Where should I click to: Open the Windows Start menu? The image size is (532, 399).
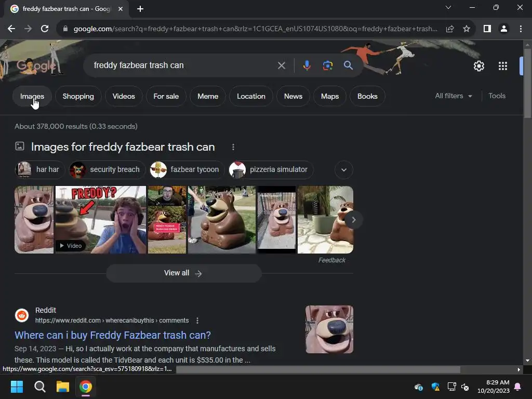tap(17, 387)
